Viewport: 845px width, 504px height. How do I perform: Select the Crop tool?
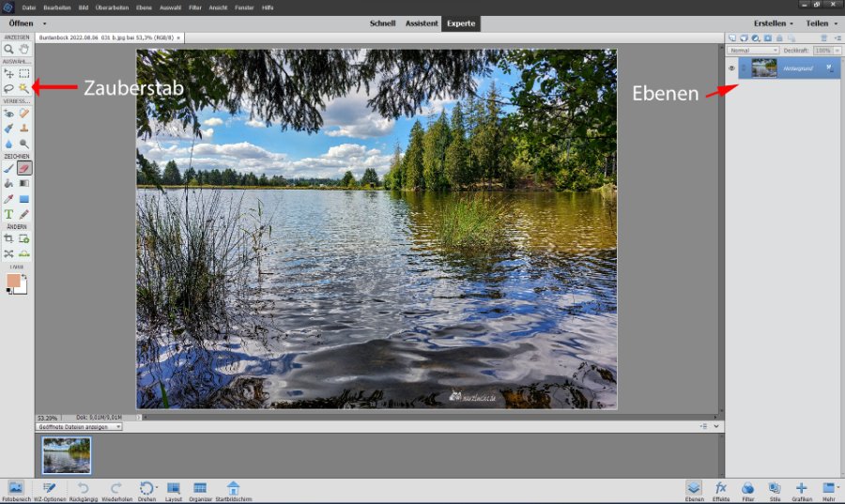[8, 238]
